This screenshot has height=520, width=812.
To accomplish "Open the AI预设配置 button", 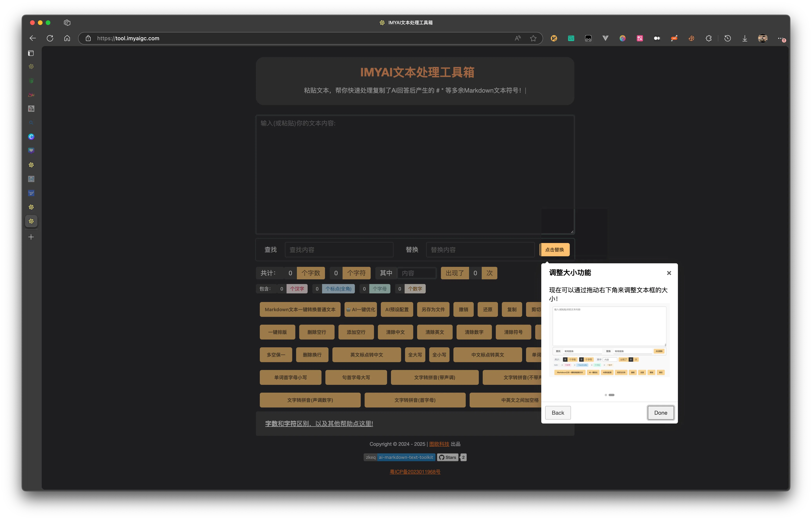I will pyautogui.click(x=397, y=309).
